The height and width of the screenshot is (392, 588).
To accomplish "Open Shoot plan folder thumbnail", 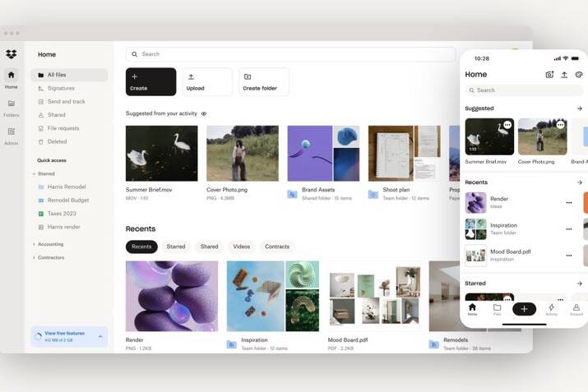I will [x=405, y=154].
